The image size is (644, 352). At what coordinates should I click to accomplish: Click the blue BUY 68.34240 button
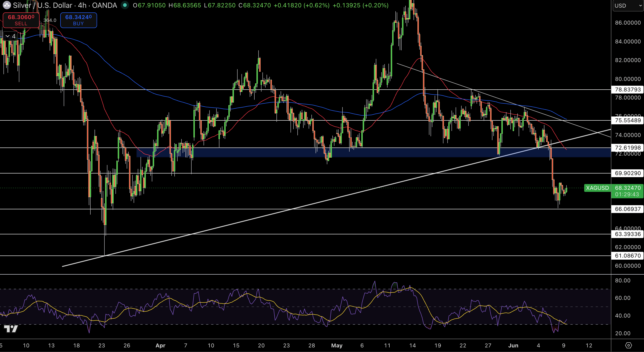(78, 20)
